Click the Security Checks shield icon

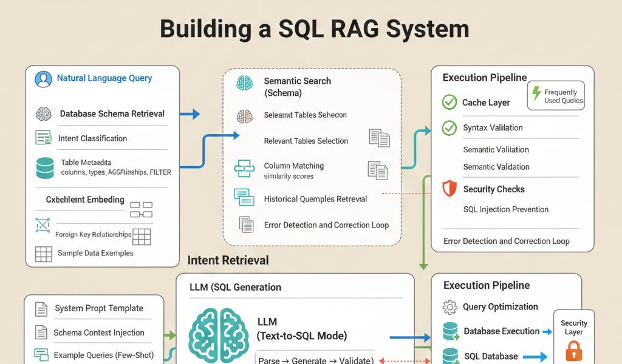click(448, 189)
